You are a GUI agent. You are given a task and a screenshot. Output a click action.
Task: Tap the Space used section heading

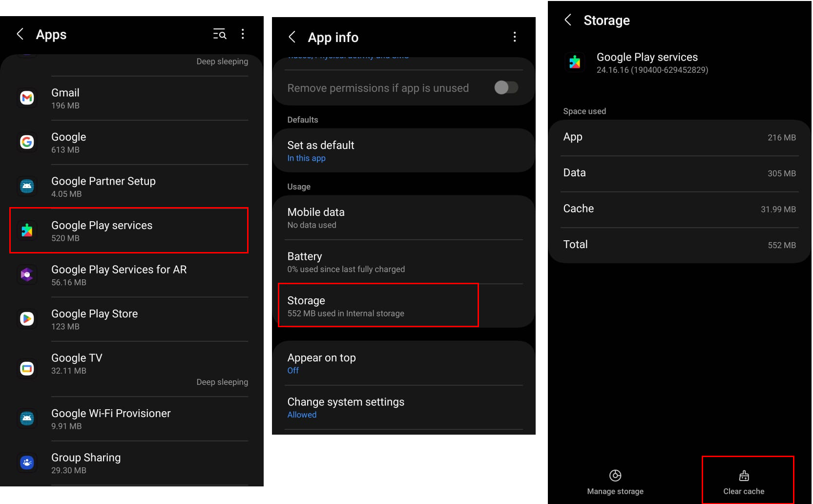tap(584, 111)
